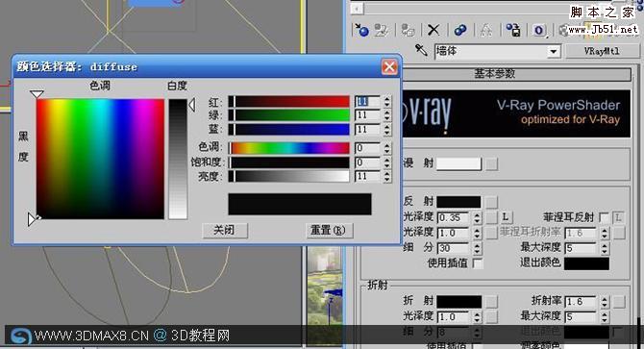This screenshot has width=644, height=349.
Task: Click the 白度 whiteness gradient strip
Action: coord(178,159)
